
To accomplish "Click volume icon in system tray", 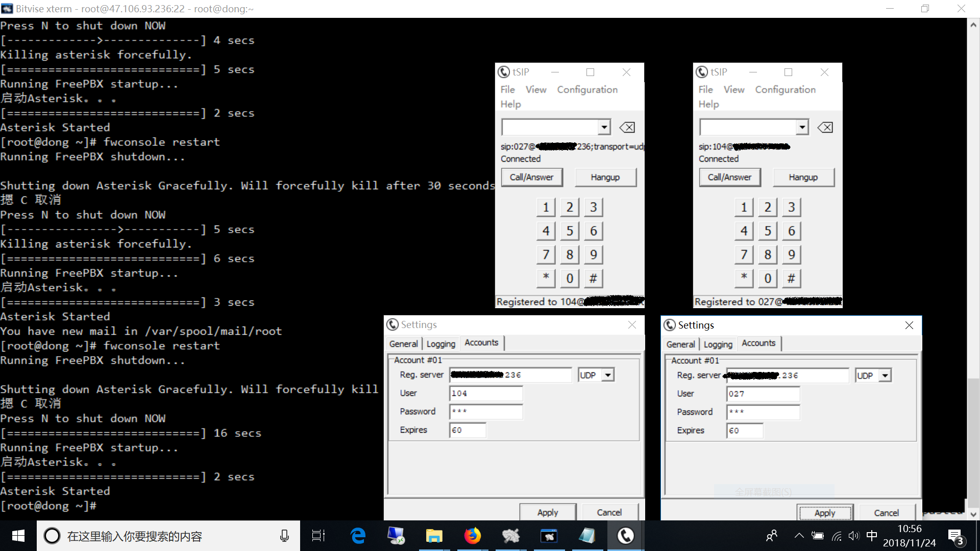I will 853,536.
